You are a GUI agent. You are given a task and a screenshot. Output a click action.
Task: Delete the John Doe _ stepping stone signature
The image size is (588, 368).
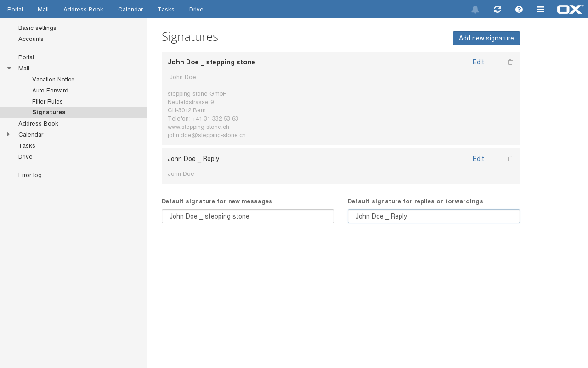click(x=510, y=62)
